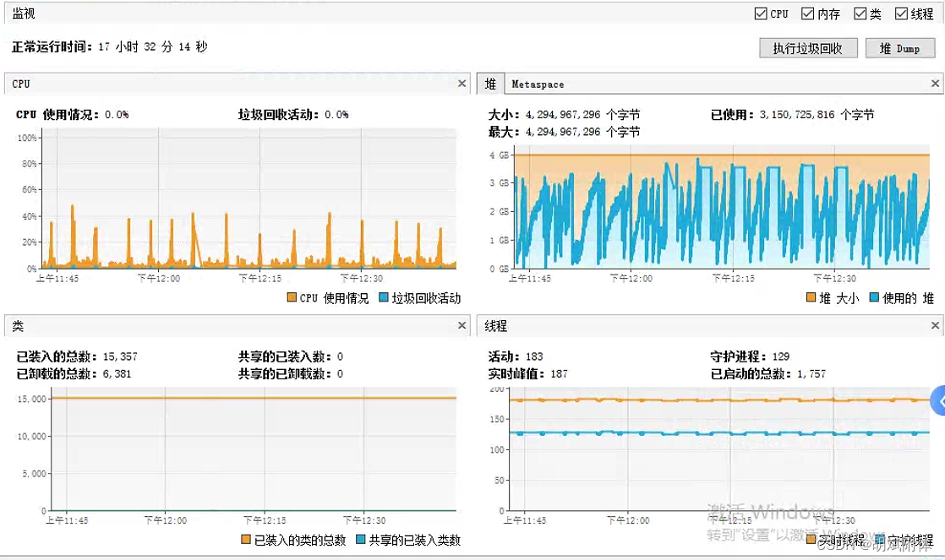Image resolution: width=945 pixels, height=560 pixels.
Task: Toggle the 类 checkbox
Action: tap(860, 14)
